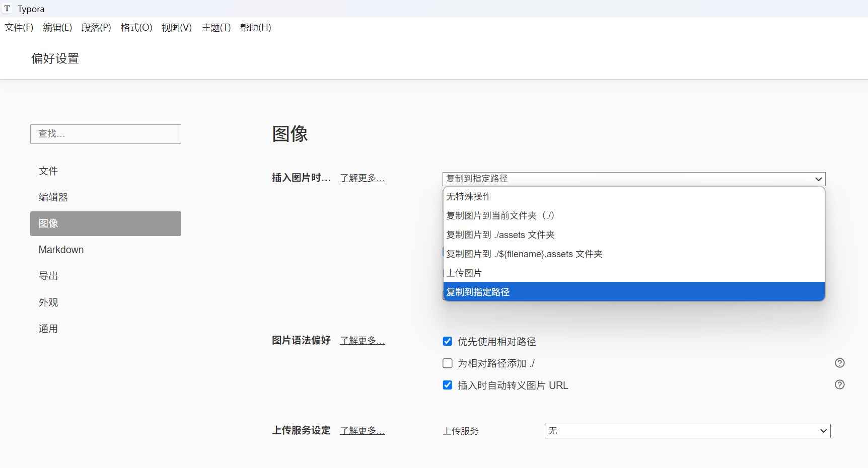Image resolution: width=868 pixels, height=468 pixels.
Task: Enable 为相对路径添加 ./ checkbox
Action: pos(447,363)
